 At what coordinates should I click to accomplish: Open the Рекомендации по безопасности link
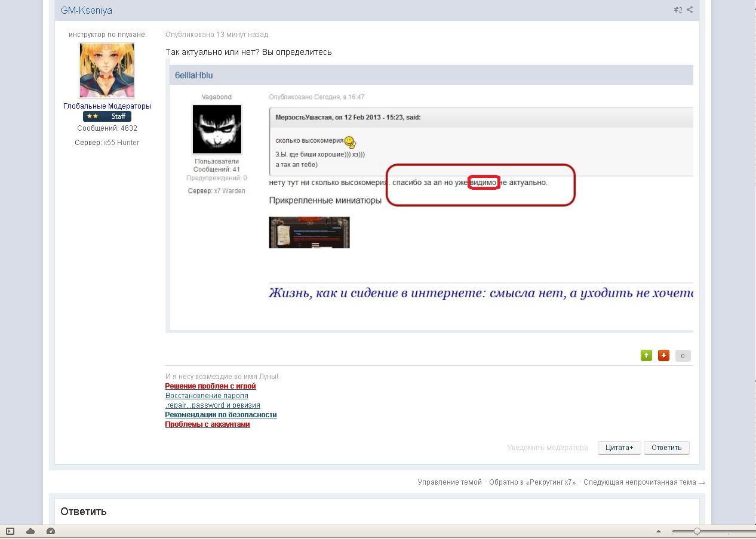click(x=221, y=415)
